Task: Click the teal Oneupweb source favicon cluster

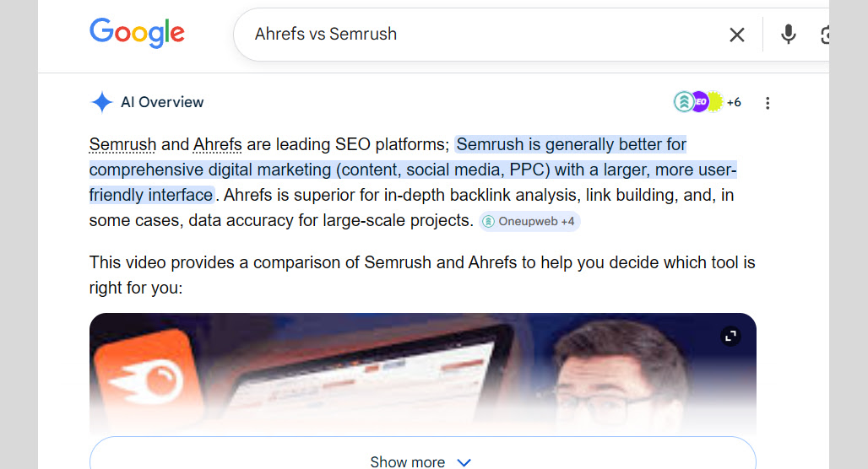Action: point(684,102)
